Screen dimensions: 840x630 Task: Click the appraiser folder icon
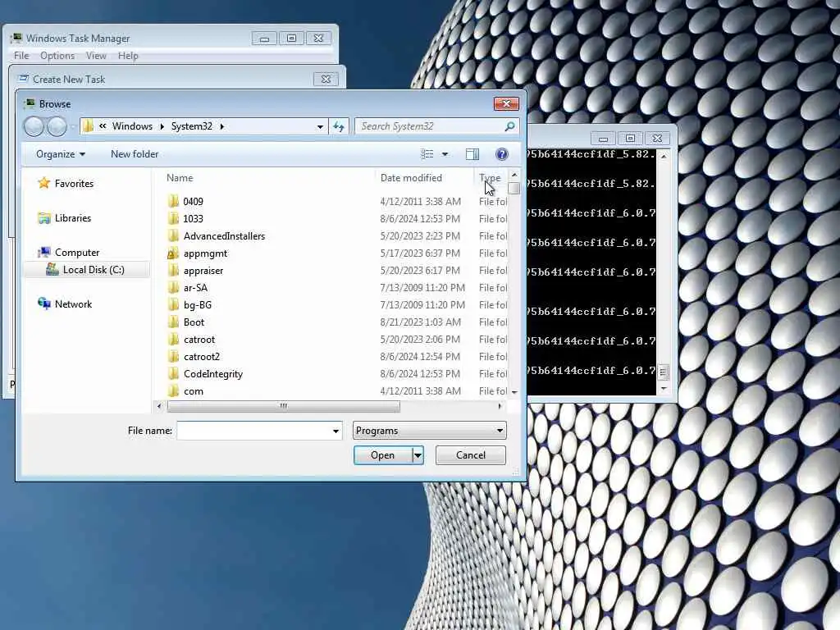pos(173,271)
